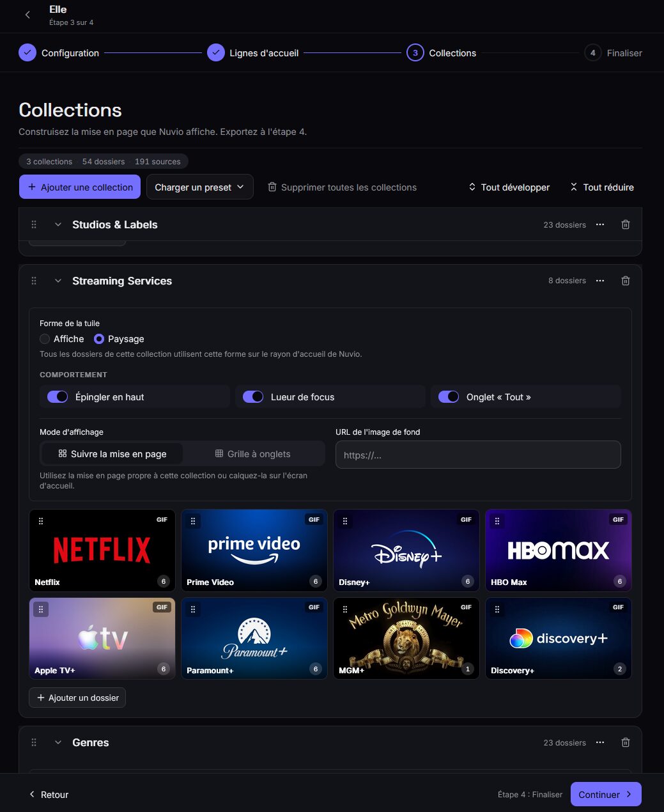Click Retour at the bottom
The height and width of the screenshot is (812, 664).
49,795
